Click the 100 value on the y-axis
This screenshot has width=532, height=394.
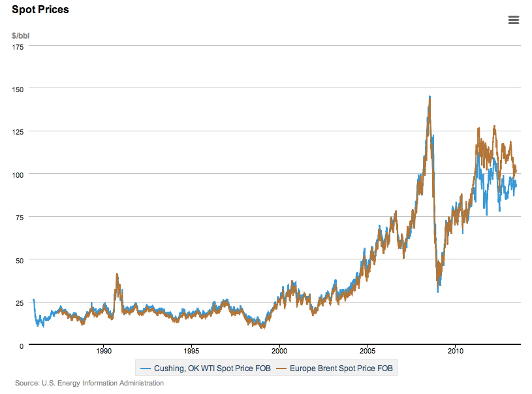(x=18, y=174)
